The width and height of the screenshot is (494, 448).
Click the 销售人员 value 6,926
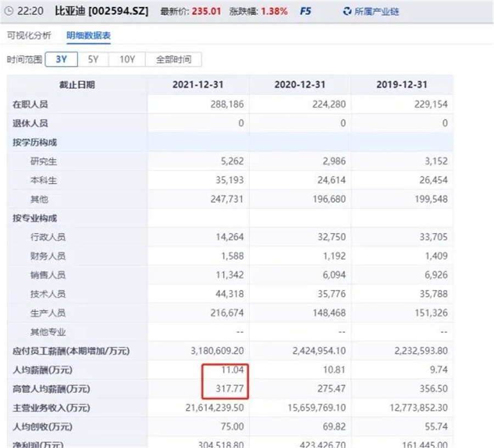[x=436, y=275]
